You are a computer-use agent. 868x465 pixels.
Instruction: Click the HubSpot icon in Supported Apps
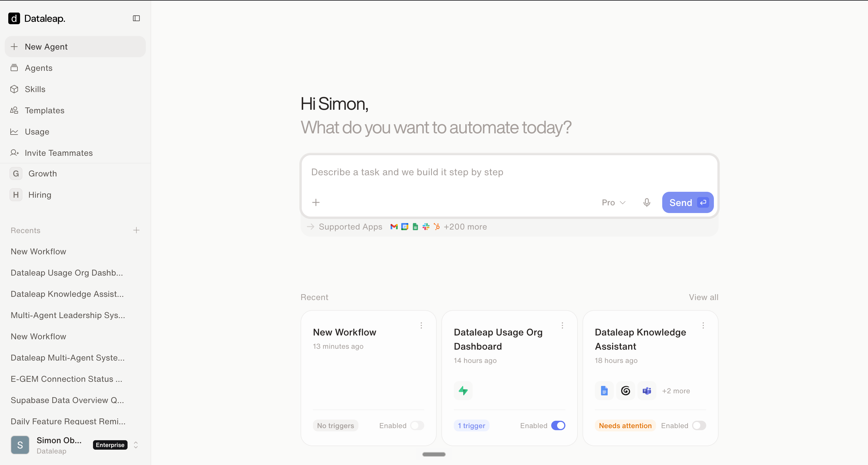coord(437,227)
